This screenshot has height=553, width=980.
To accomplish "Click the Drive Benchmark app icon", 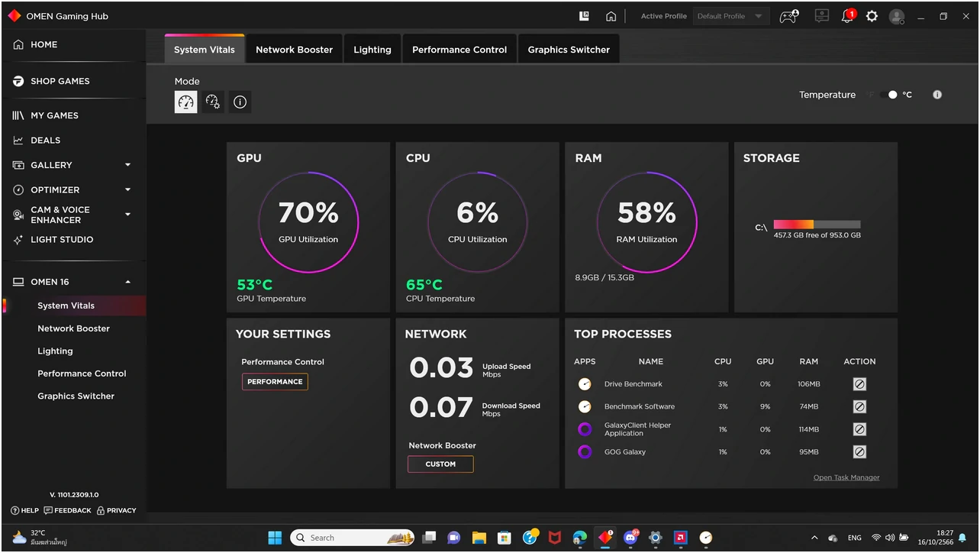I will tap(585, 384).
